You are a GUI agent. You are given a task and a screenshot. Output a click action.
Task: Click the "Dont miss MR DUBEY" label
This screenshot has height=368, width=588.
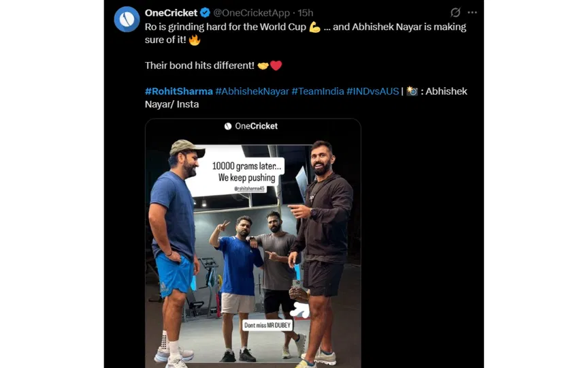pos(267,325)
